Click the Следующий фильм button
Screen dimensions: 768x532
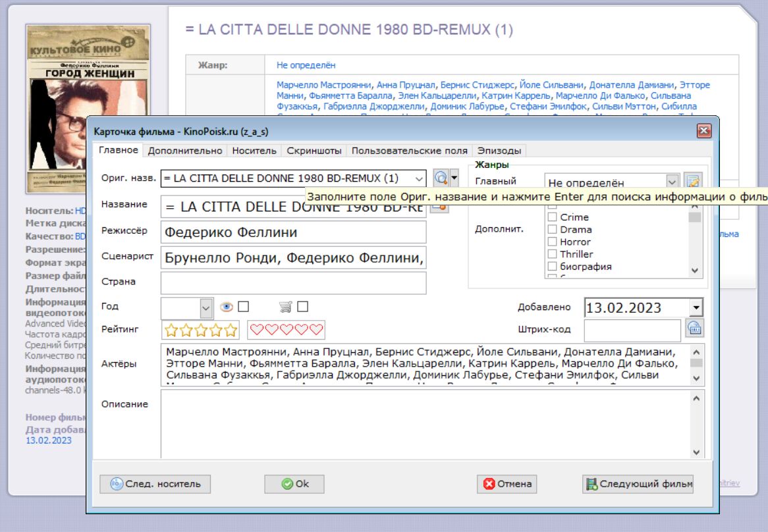[638, 484]
